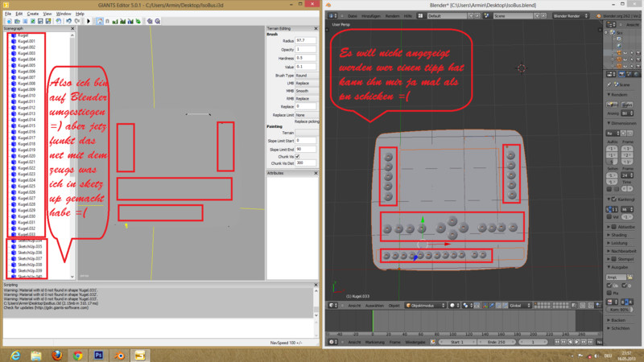The height and width of the screenshot is (362, 644).
Task: Close the Scripting panel in GIANTS Editor
Action: click(316, 285)
